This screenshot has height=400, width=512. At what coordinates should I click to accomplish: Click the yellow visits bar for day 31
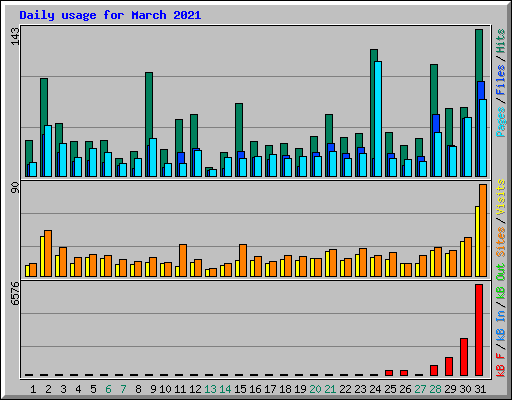coord(477,241)
